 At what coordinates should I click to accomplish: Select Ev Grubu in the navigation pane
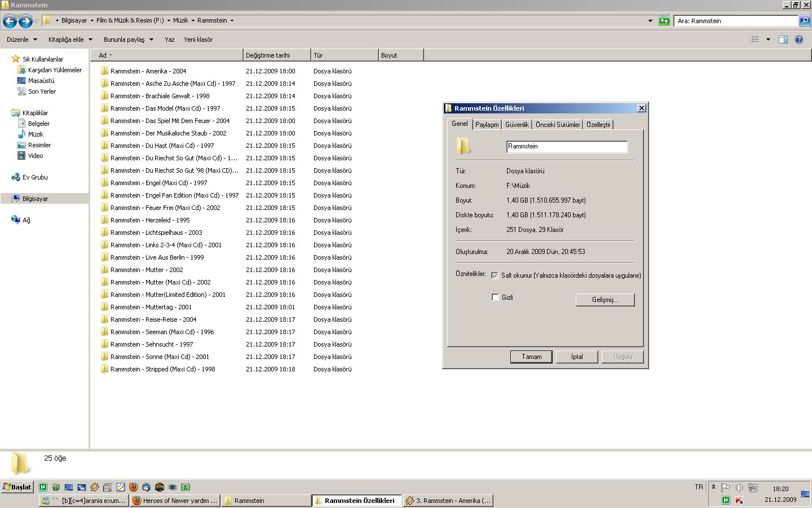34,177
